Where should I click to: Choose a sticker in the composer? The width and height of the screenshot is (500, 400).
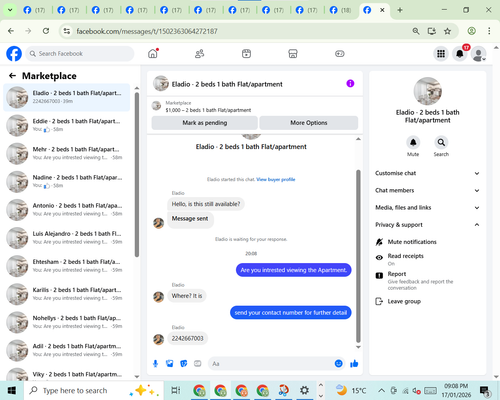pos(184,363)
